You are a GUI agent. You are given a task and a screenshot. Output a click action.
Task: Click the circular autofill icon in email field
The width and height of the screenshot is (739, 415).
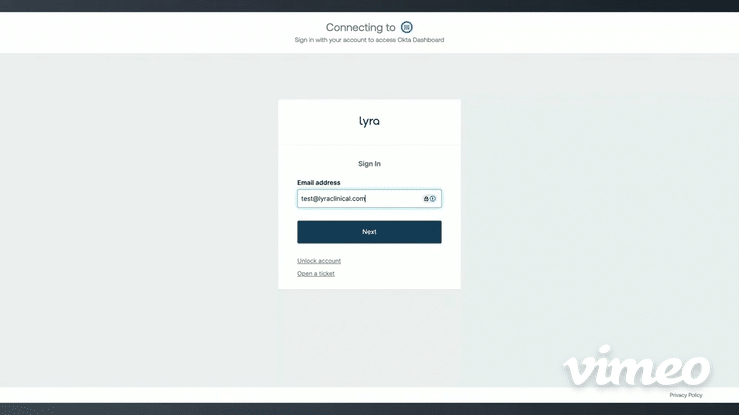[x=433, y=199]
